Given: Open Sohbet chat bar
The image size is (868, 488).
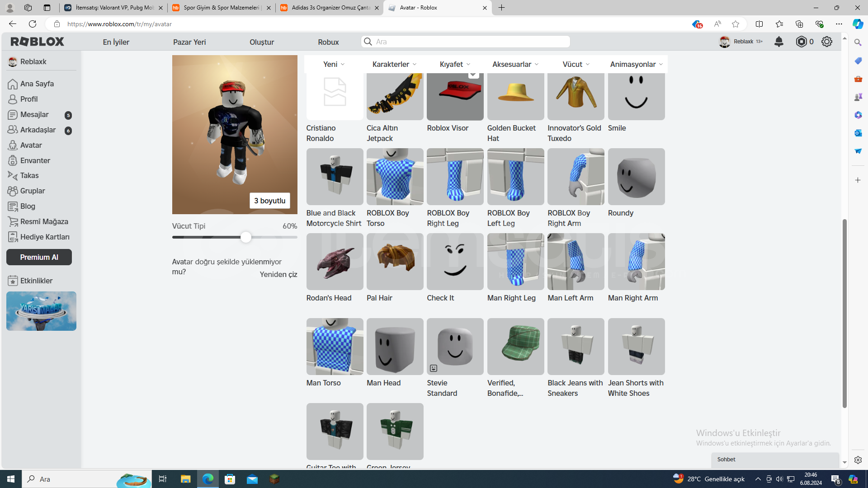Looking at the screenshot, I should point(775,460).
